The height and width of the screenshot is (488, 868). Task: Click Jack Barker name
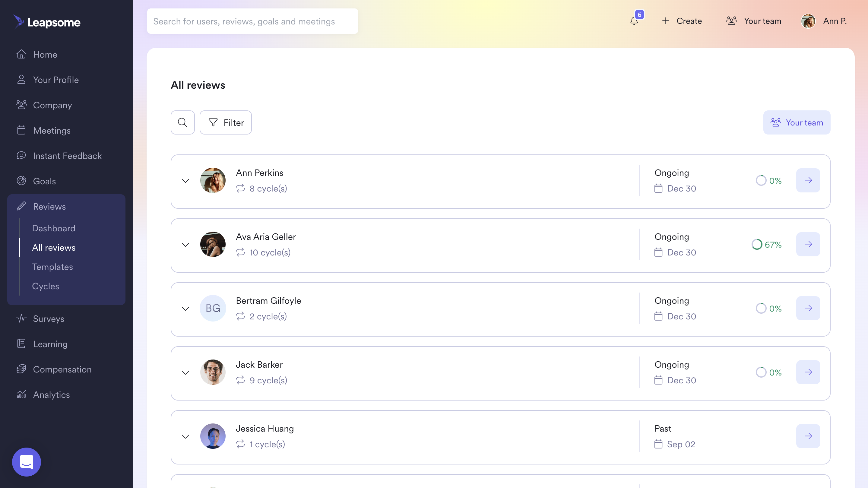pyautogui.click(x=259, y=364)
